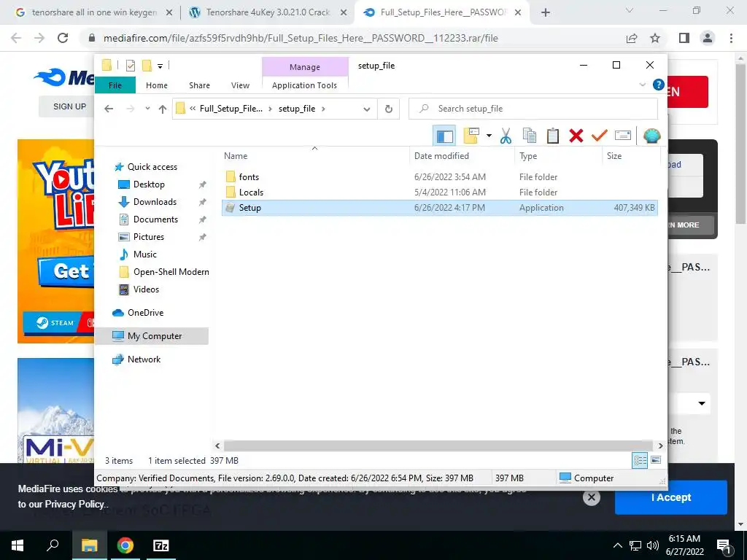The width and height of the screenshot is (747, 560).
Task: Select the Setup application file
Action: click(x=439, y=208)
